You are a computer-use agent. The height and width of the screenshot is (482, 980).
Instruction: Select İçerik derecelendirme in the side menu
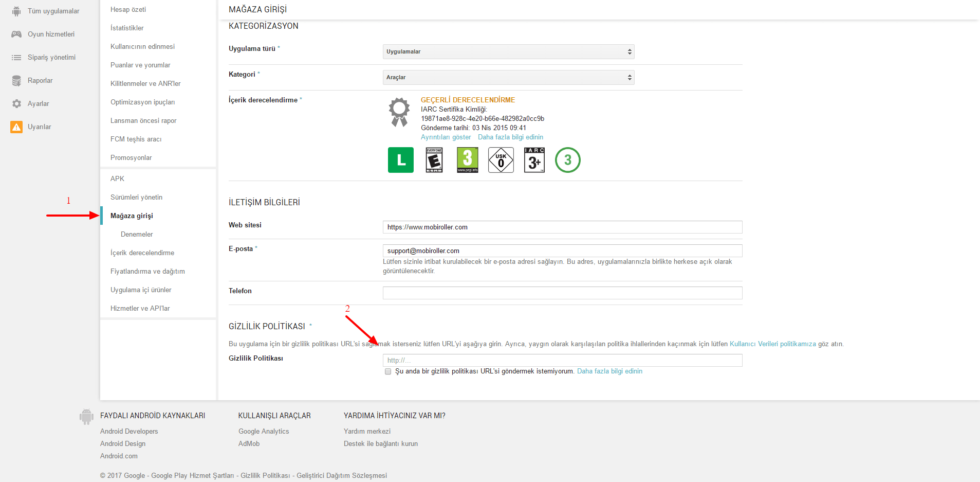[x=142, y=253]
